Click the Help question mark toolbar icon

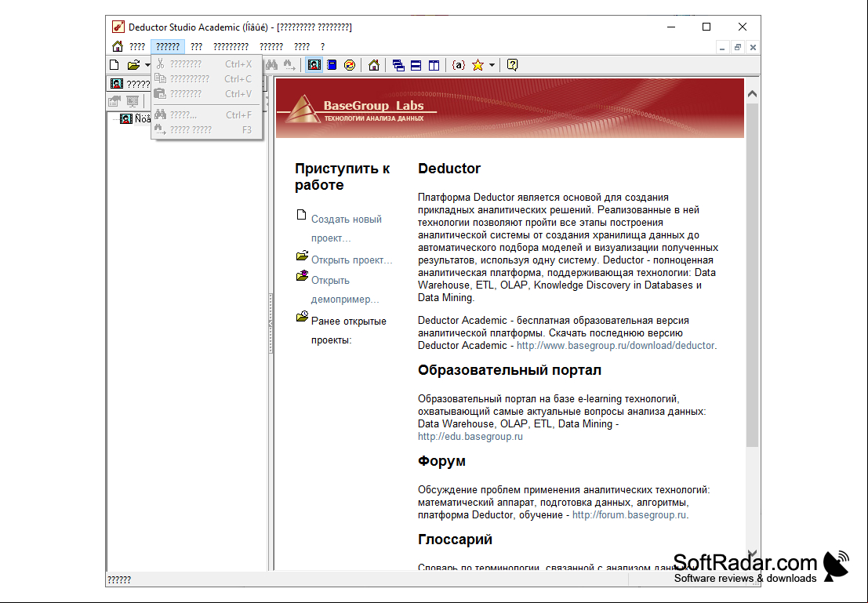pyautogui.click(x=513, y=65)
